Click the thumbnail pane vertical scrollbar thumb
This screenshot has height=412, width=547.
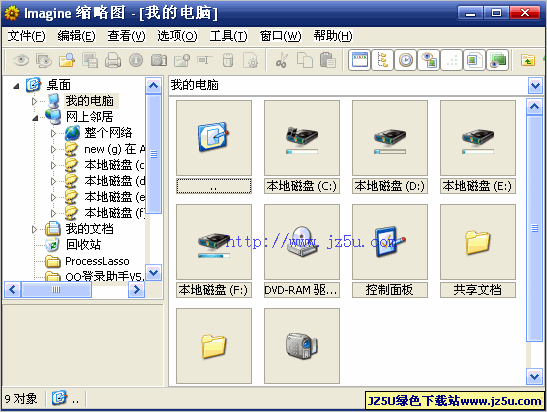click(x=534, y=229)
